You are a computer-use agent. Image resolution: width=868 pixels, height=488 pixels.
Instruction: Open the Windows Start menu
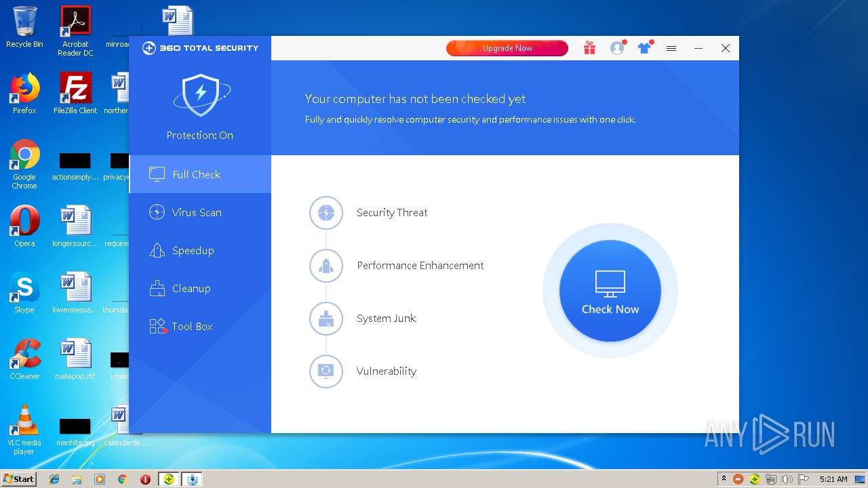pos(19,479)
